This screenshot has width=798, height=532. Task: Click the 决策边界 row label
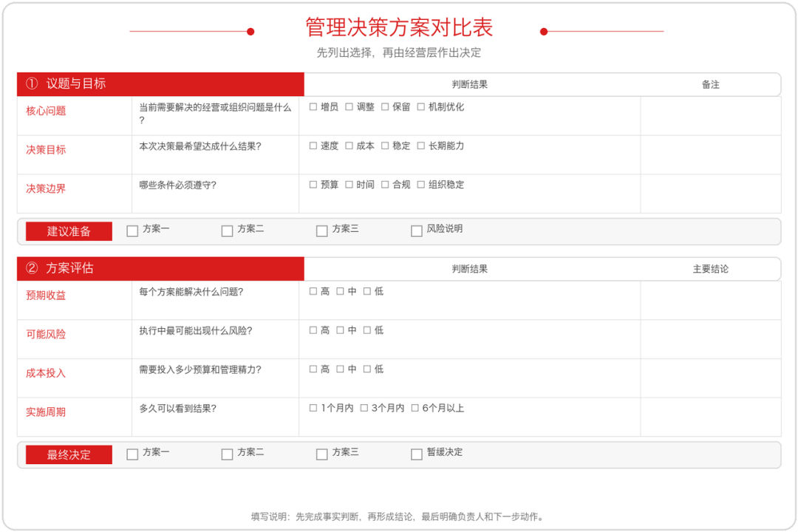(x=46, y=189)
